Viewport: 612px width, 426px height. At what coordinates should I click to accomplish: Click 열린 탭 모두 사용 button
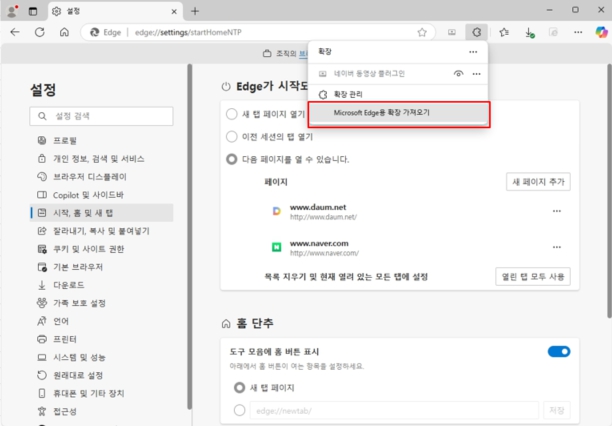533,277
